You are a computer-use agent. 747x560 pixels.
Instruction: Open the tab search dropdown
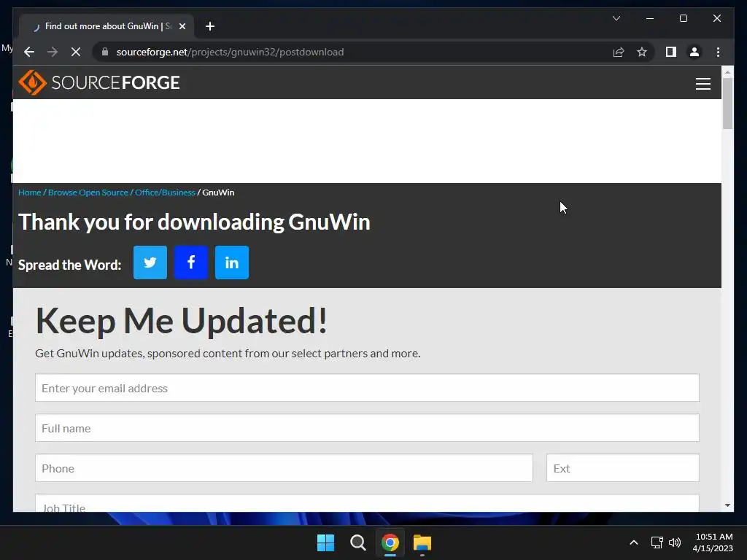tap(616, 18)
